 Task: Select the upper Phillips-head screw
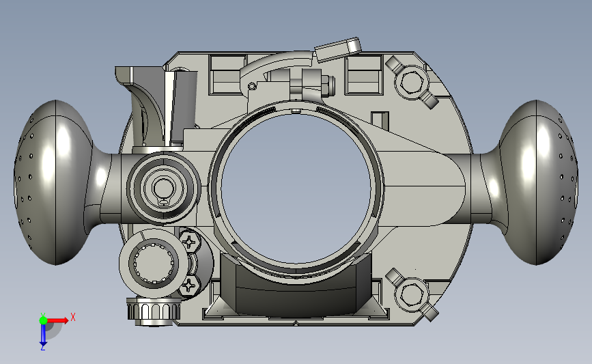(190, 240)
